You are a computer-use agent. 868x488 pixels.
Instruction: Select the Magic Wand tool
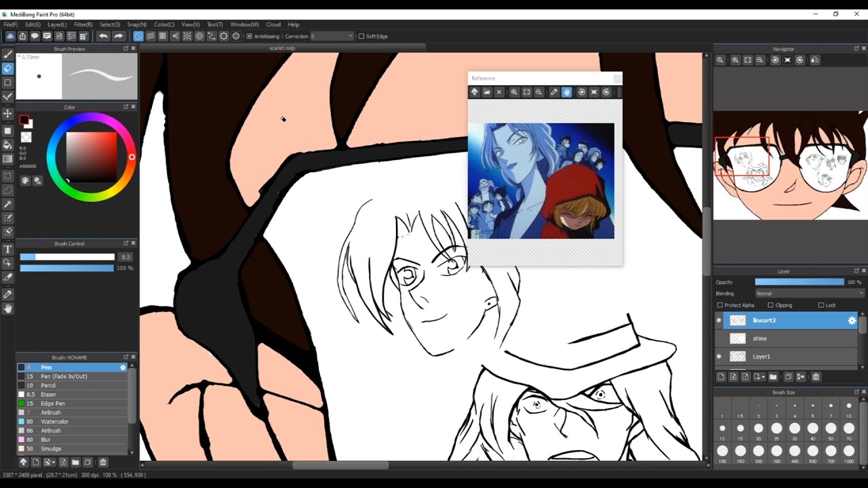pyautogui.click(x=8, y=204)
